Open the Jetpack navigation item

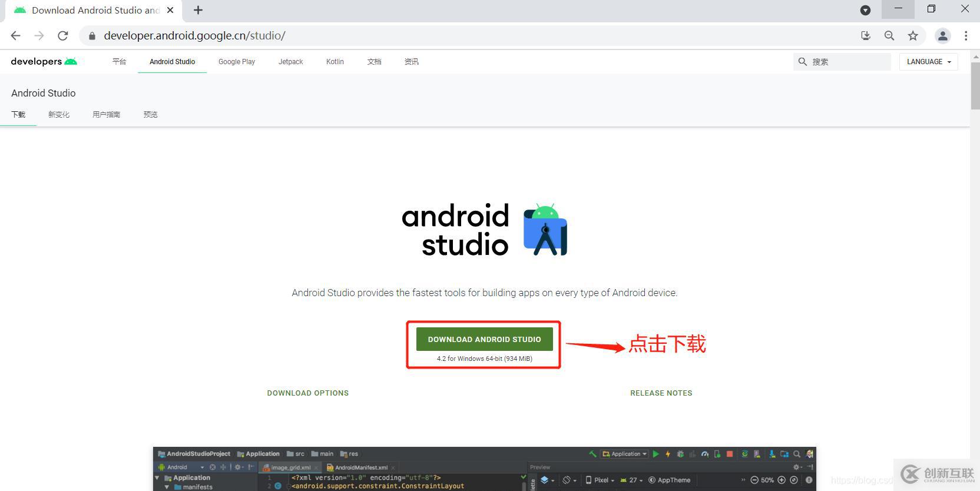[291, 61]
